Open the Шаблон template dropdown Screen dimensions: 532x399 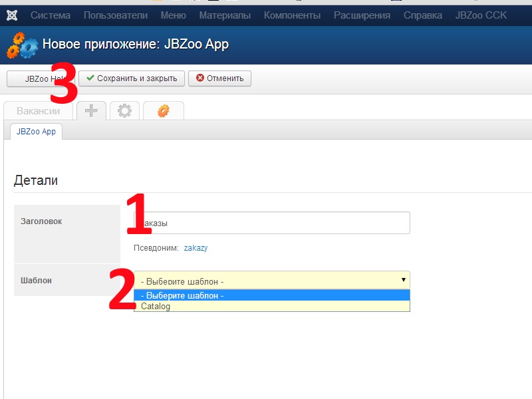tap(272, 280)
